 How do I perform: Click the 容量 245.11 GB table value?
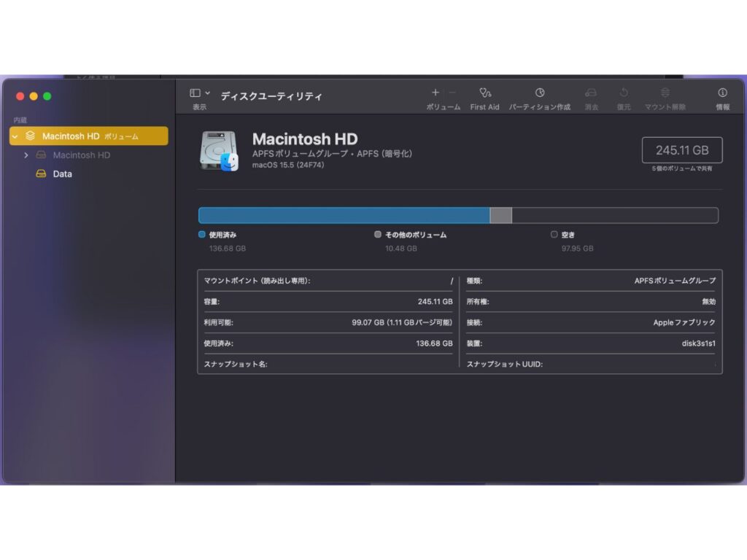click(x=436, y=302)
